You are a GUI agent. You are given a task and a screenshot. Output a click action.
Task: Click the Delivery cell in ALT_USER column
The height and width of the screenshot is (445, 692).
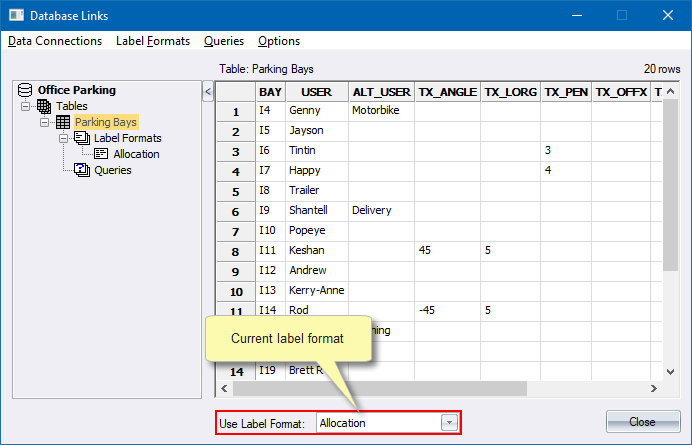[x=371, y=210]
